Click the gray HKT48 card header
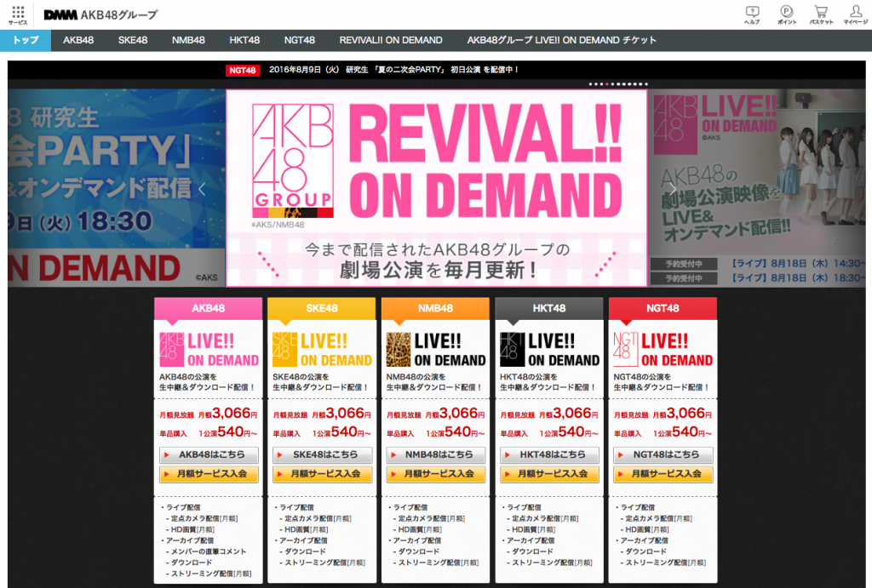The image size is (872, 588). (x=549, y=308)
